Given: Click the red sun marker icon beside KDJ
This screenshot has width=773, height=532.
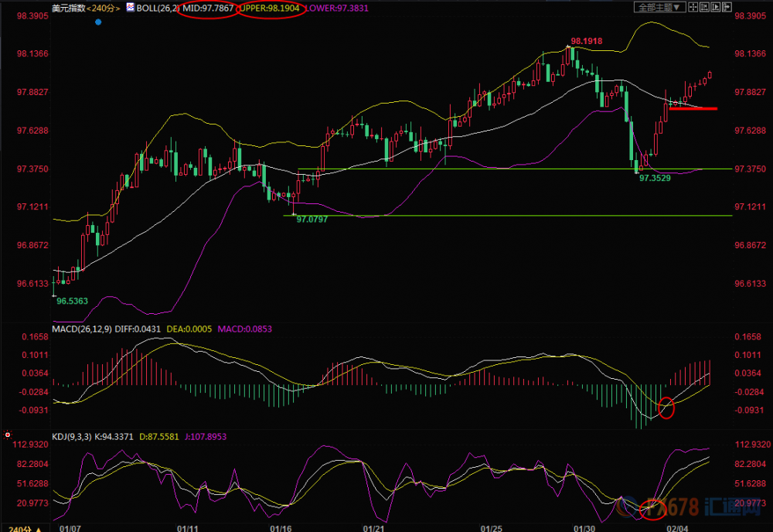Looking at the screenshot, I should (x=8, y=435).
